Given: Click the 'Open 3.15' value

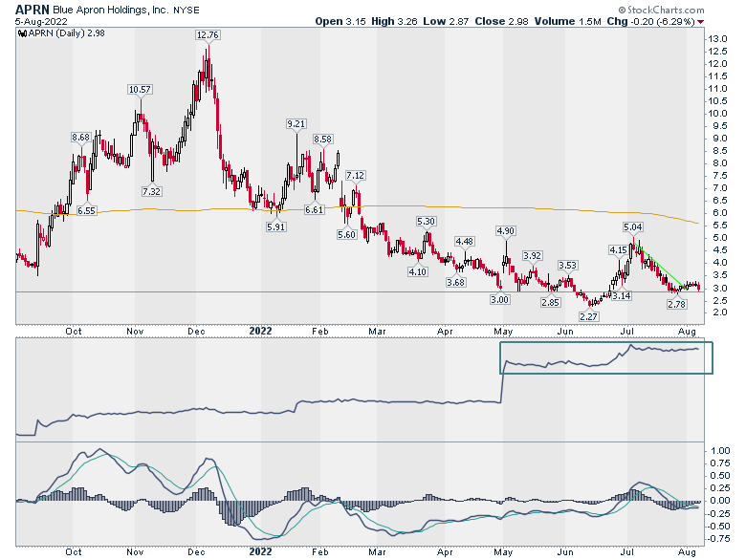Looking at the screenshot, I should (340, 21).
